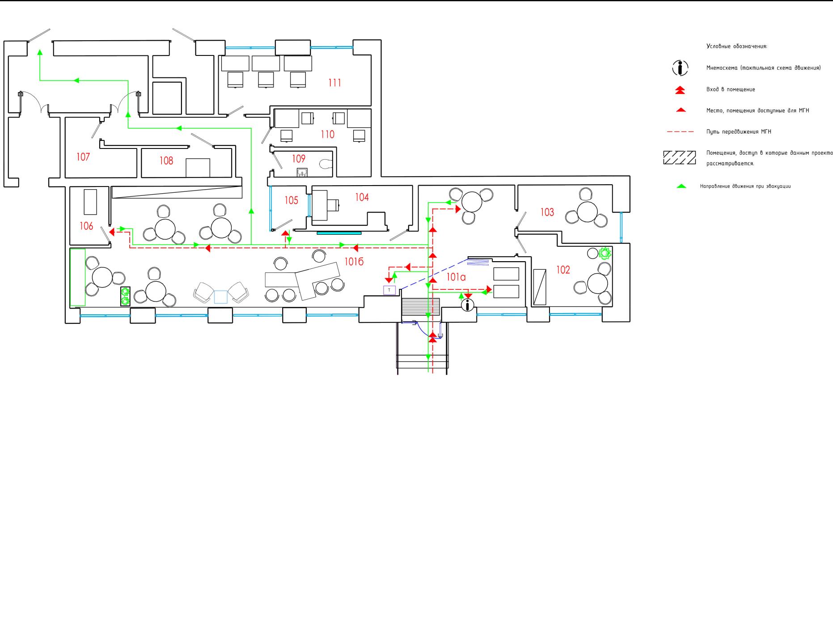Click the hatched entrance mat at doorway

coord(420,307)
